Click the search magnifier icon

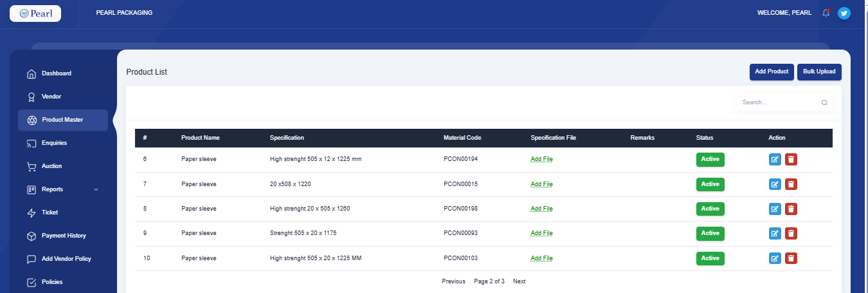[824, 102]
